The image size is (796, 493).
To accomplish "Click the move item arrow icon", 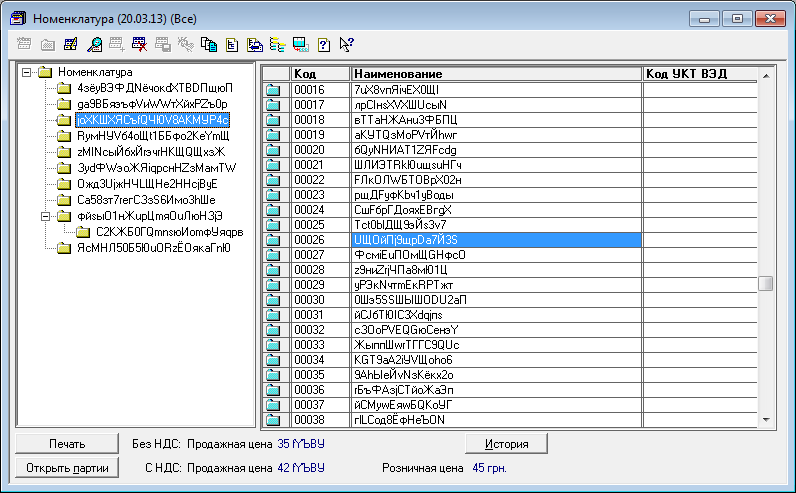I will coord(255,45).
